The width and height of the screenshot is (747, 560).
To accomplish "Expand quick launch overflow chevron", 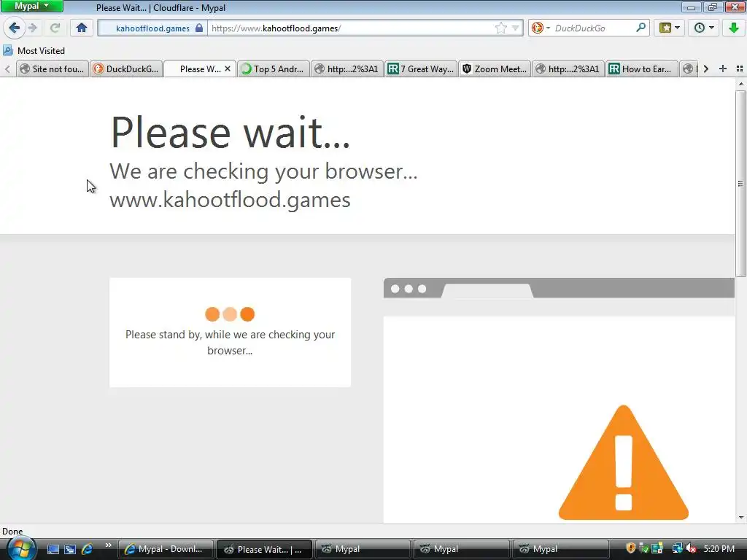I will 108,545.
